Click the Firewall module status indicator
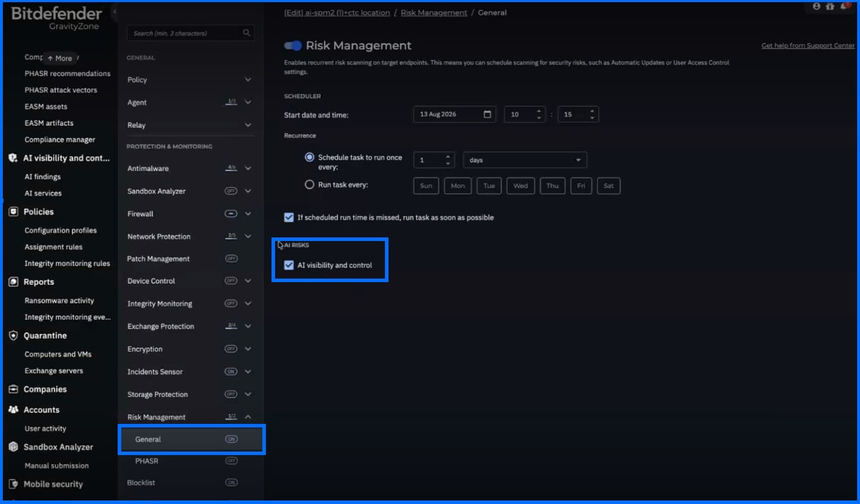860x504 pixels. tap(231, 213)
